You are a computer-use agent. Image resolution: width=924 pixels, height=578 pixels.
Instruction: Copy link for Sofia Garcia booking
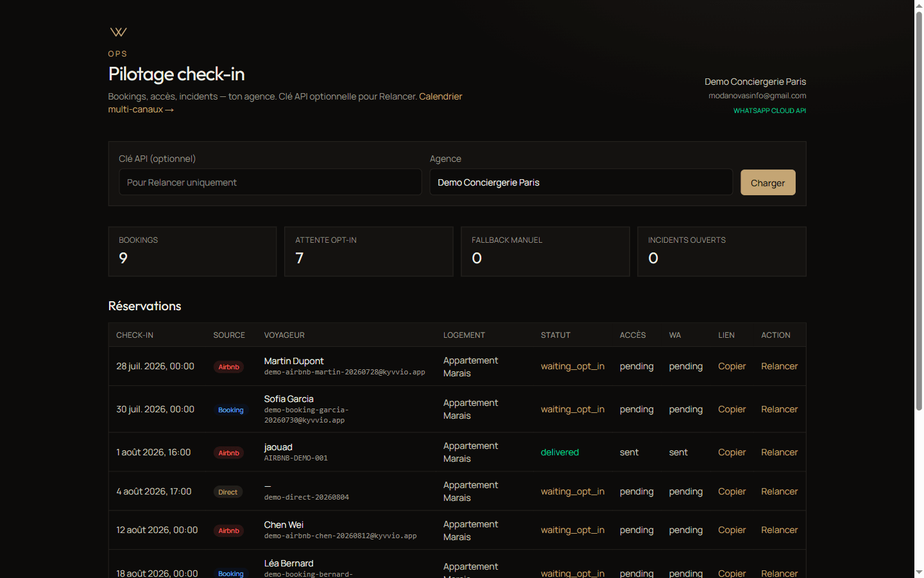tap(732, 409)
